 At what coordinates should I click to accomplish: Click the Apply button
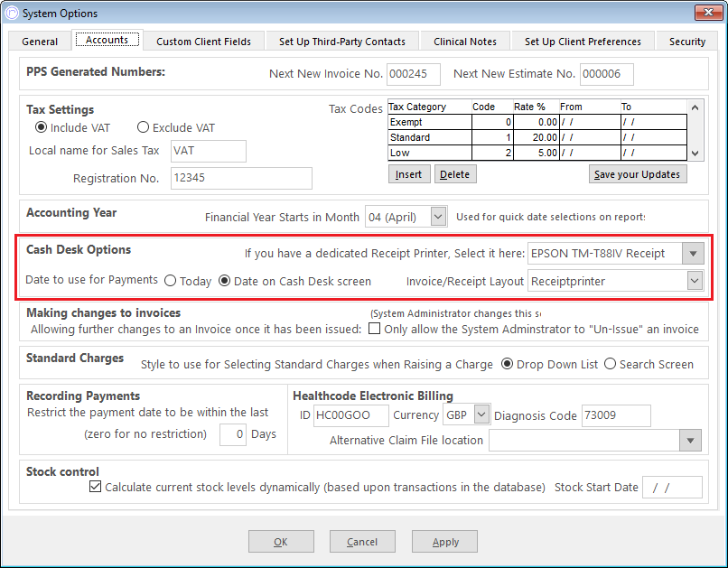coord(444,542)
